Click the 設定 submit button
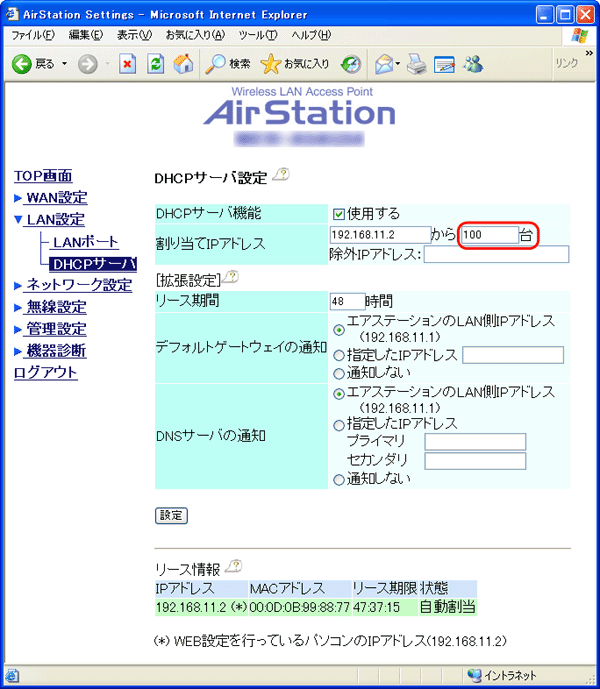Screen dimensions: 600x689 [171, 515]
